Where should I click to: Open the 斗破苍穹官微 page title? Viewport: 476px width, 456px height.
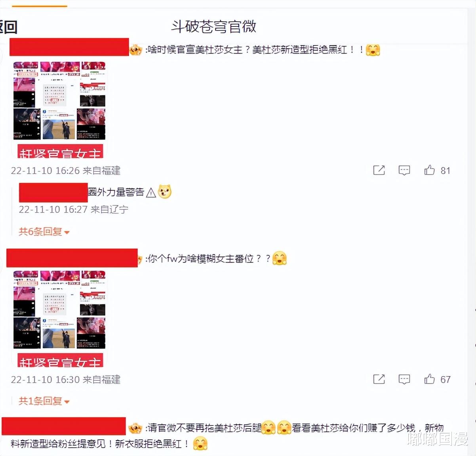click(x=213, y=27)
